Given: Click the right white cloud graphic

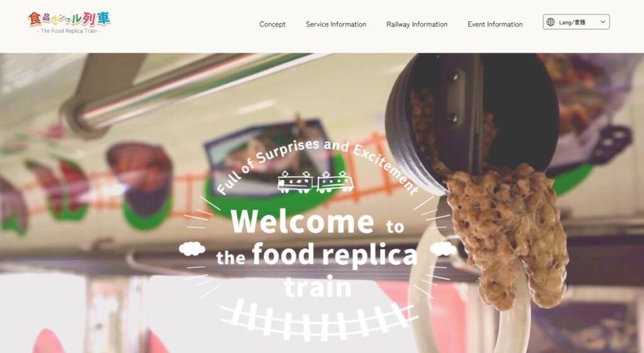Looking at the screenshot, I should [443, 249].
